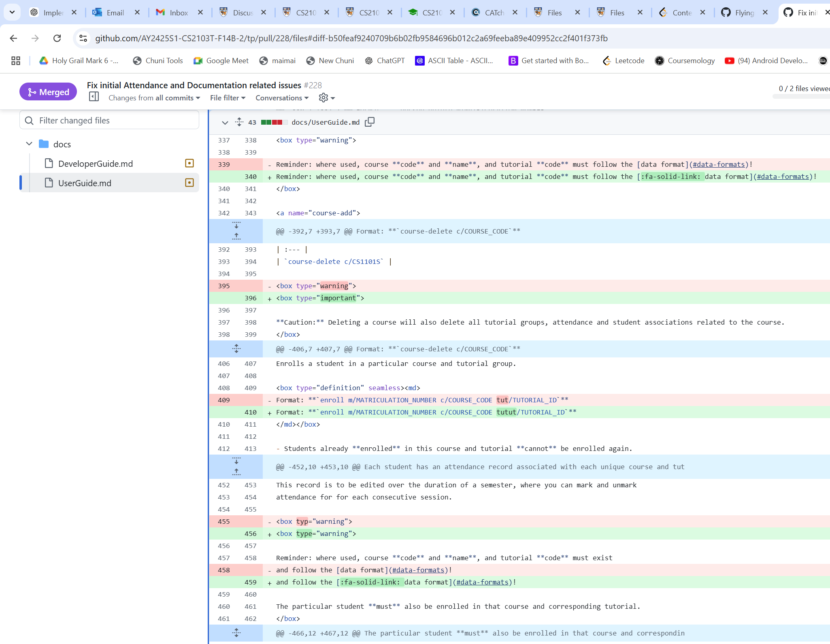
Task: Click the Merged status badge
Action: pyautogui.click(x=48, y=92)
